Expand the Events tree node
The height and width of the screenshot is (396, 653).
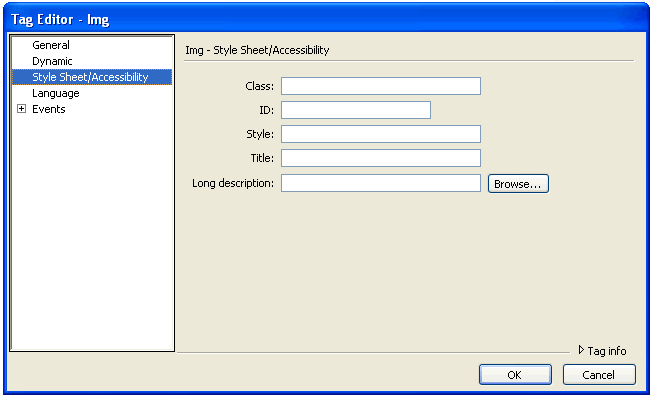pyautogui.click(x=21, y=109)
